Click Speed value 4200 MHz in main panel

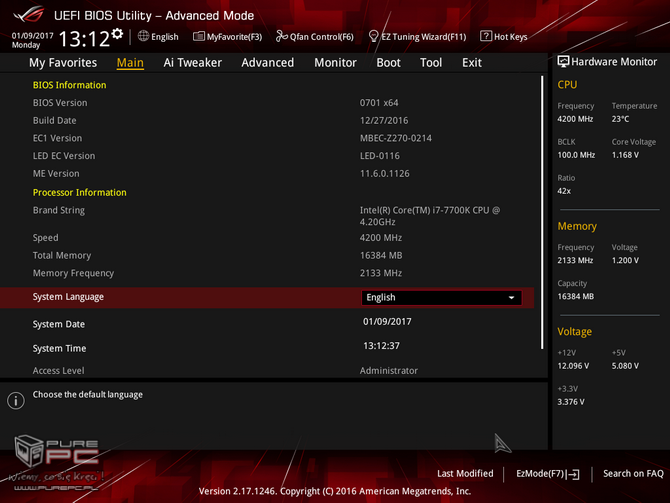381,238
